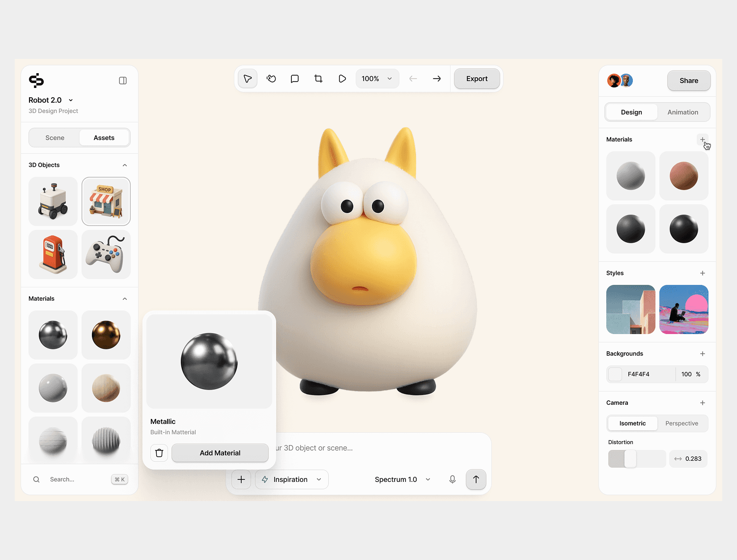Click the play preview icon
737x560 pixels.
(342, 79)
